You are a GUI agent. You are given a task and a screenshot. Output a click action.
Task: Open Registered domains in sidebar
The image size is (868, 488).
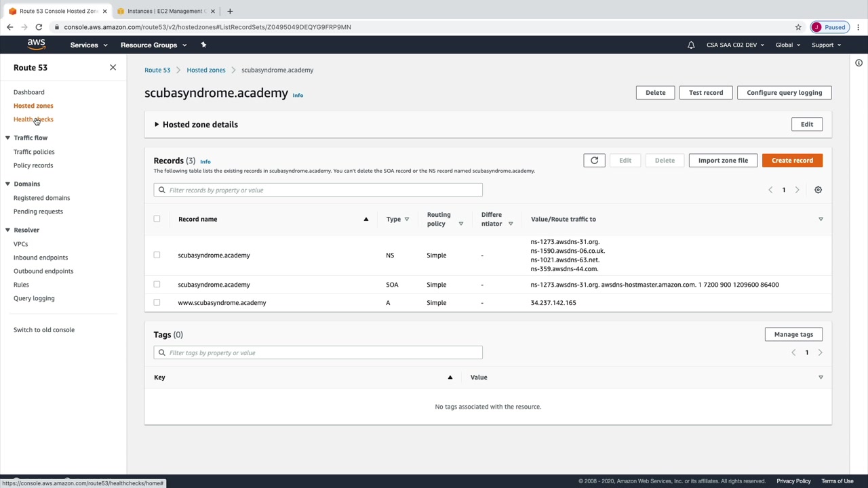(x=41, y=198)
